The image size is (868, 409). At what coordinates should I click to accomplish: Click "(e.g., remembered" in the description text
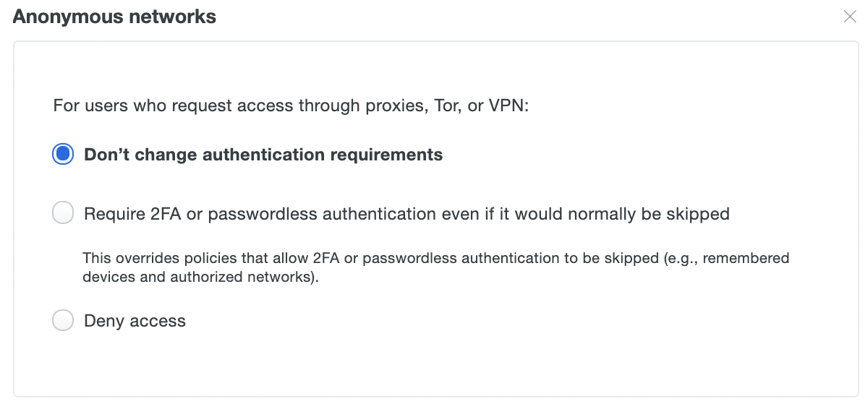pyautogui.click(x=726, y=258)
